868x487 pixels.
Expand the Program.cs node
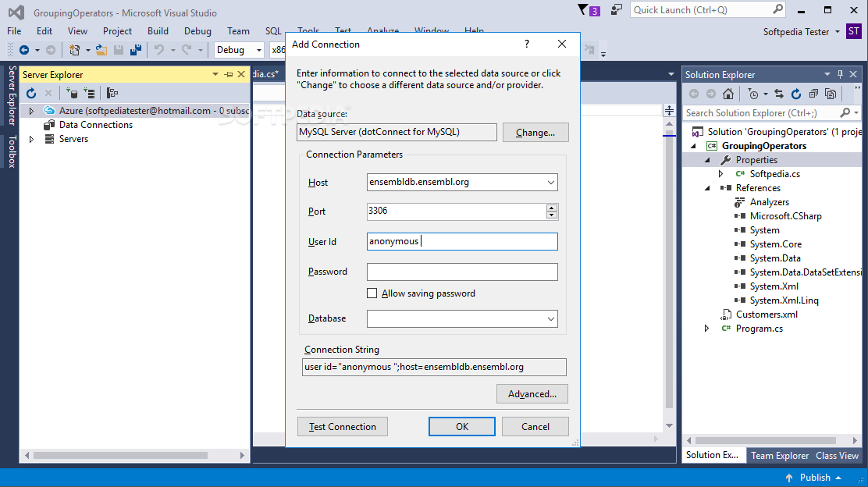(x=707, y=328)
